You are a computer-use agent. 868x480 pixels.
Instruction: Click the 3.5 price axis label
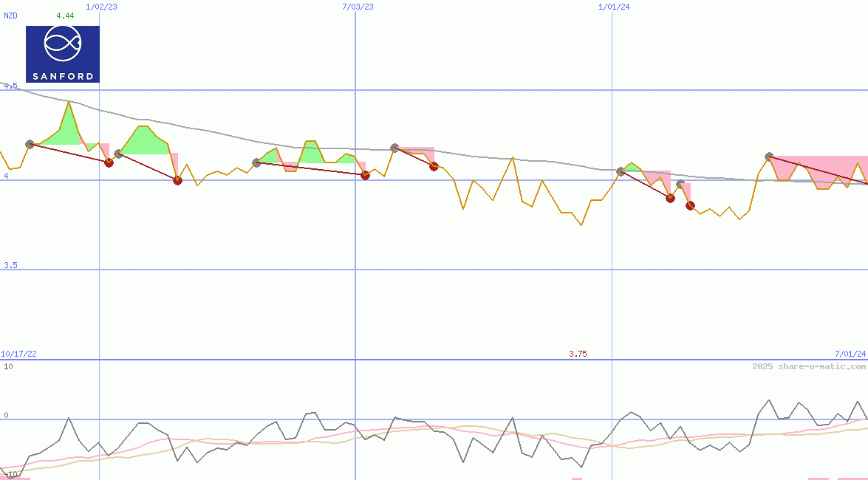pos(10,265)
